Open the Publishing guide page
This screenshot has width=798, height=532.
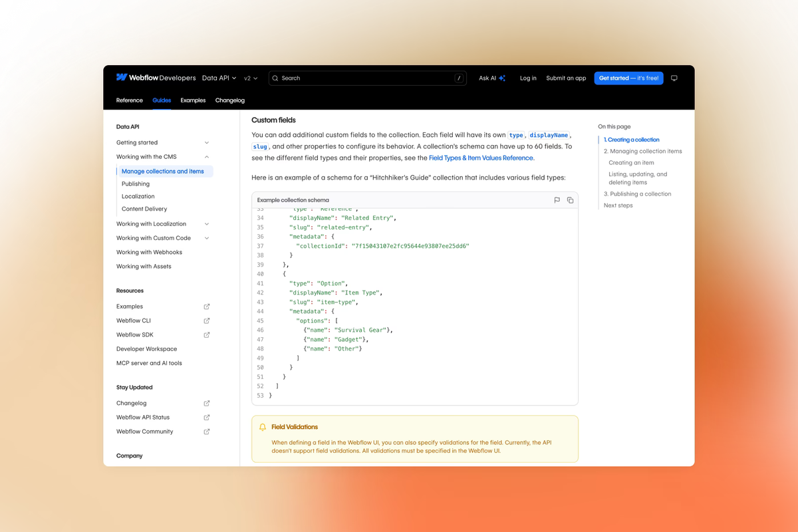(136, 184)
